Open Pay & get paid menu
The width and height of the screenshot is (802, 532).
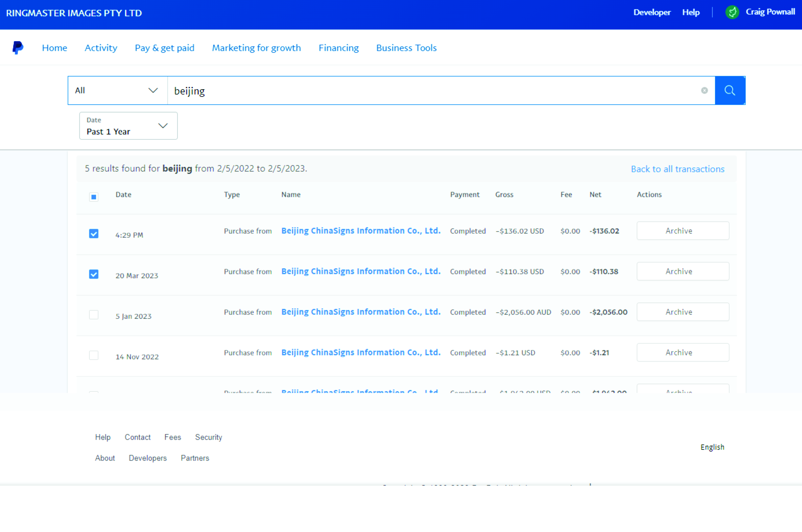[165, 48]
